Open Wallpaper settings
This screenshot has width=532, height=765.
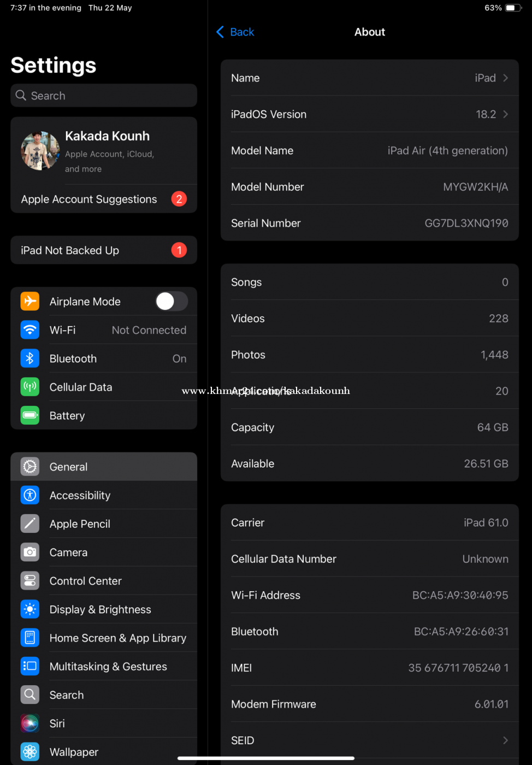(x=104, y=752)
